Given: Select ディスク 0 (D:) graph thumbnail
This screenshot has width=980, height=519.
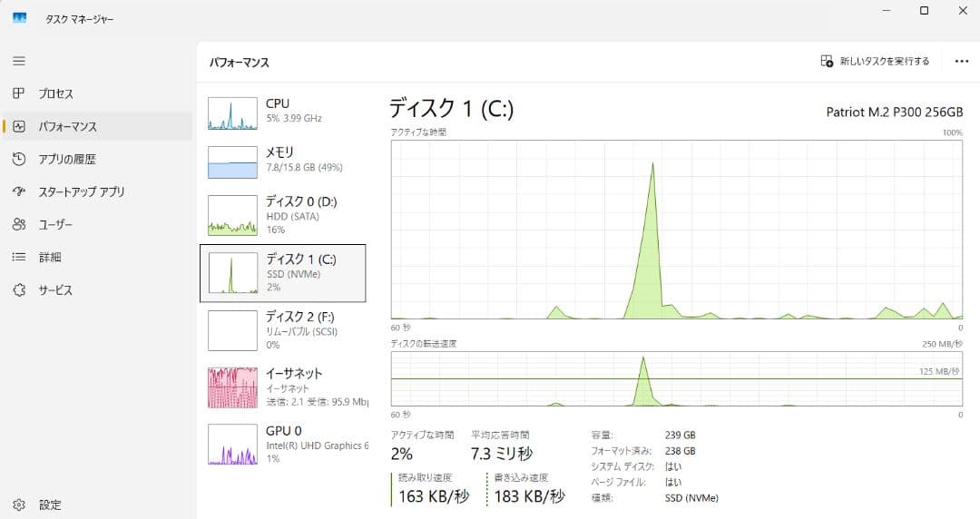Looking at the screenshot, I should click(x=232, y=214).
